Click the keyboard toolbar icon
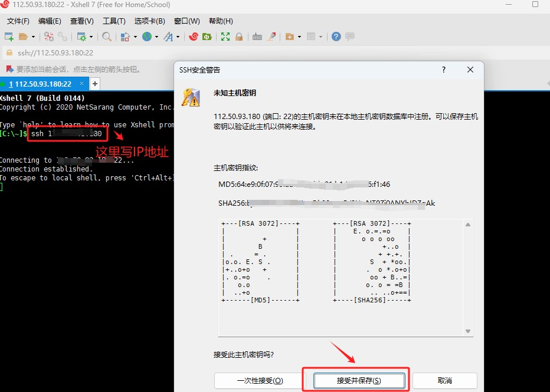This screenshot has height=392, width=550. click(x=257, y=37)
